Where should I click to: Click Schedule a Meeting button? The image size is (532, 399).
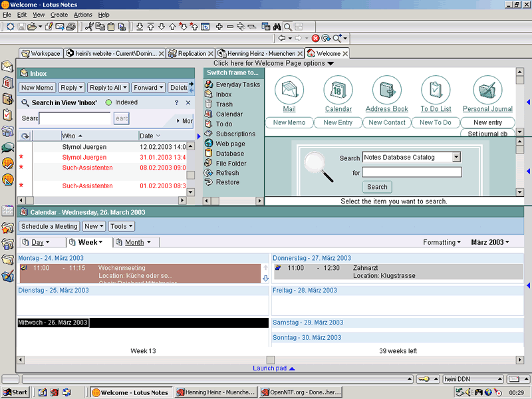(49, 226)
